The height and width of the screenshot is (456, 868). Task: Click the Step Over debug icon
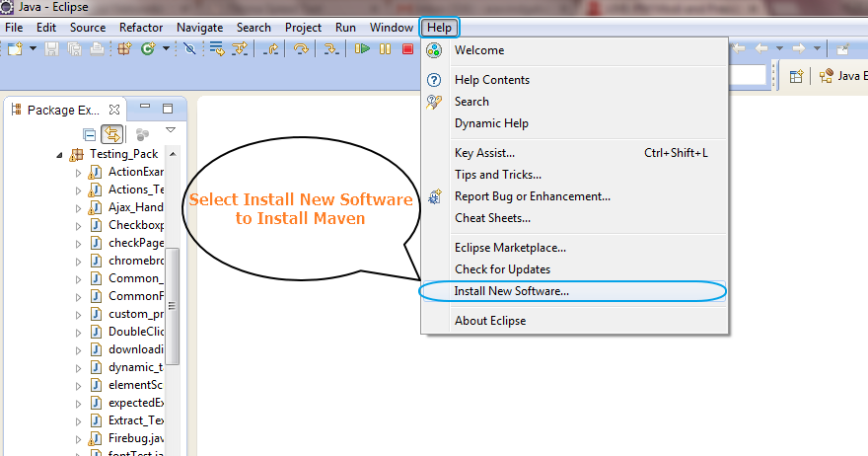pyautogui.click(x=301, y=49)
